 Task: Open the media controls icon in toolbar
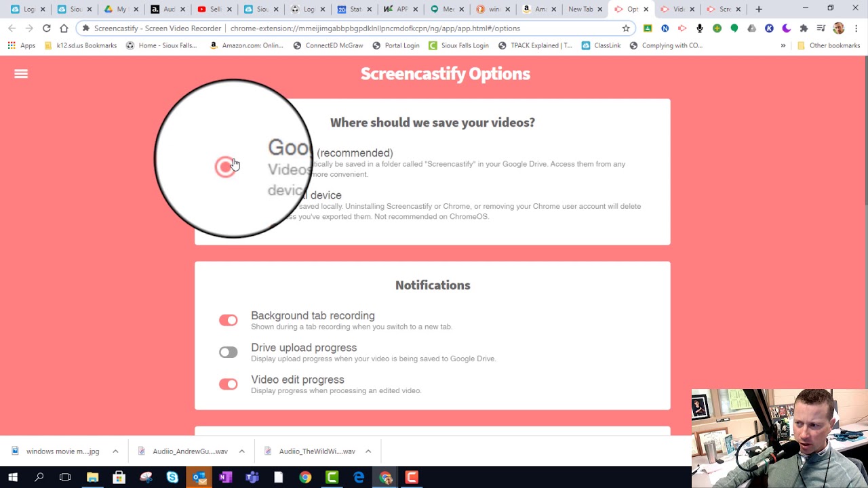(821, 28)
